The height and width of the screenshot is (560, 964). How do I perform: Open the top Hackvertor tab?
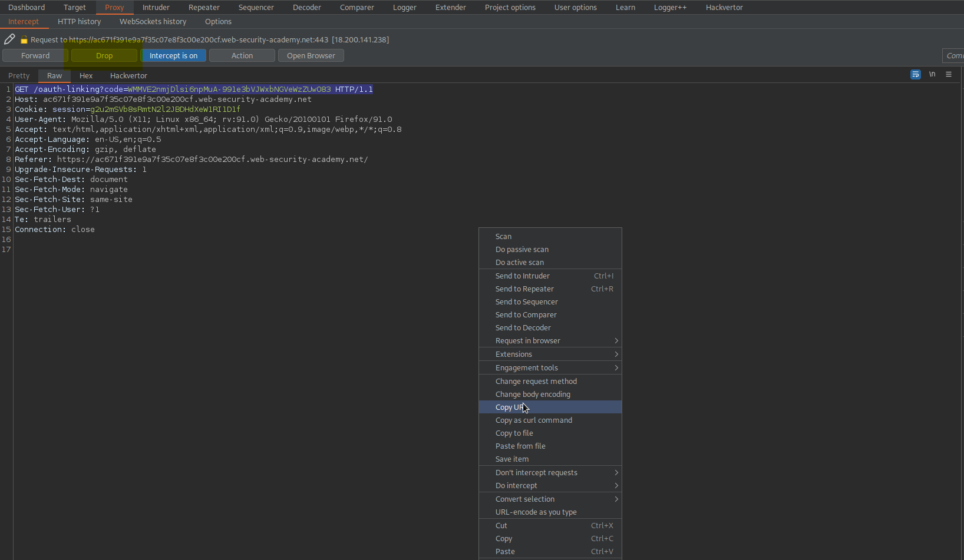point(724,7)
